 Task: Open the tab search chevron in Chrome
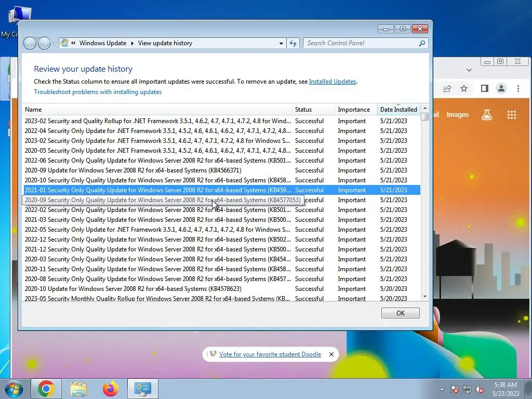469,70
